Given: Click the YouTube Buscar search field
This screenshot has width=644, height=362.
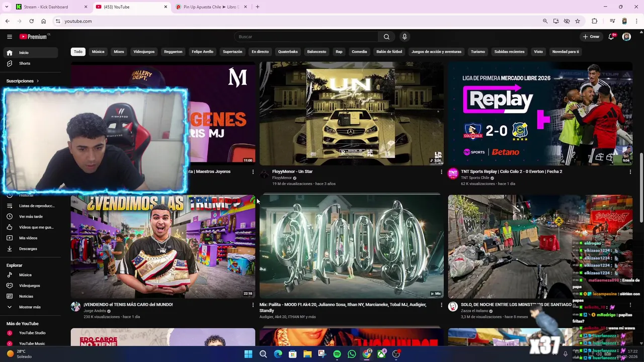Looking at the screenshot, I should pos(306,37).
